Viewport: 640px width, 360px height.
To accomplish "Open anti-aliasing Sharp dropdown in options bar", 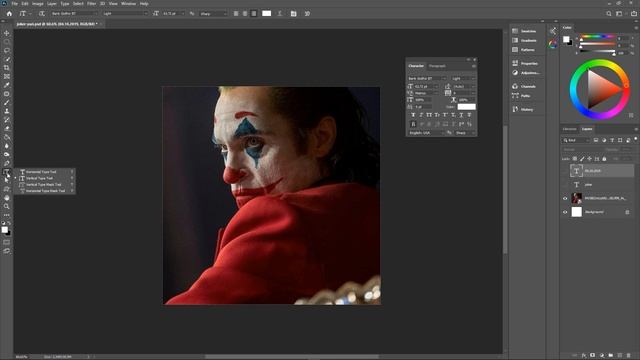I will [x=212, y=13].
